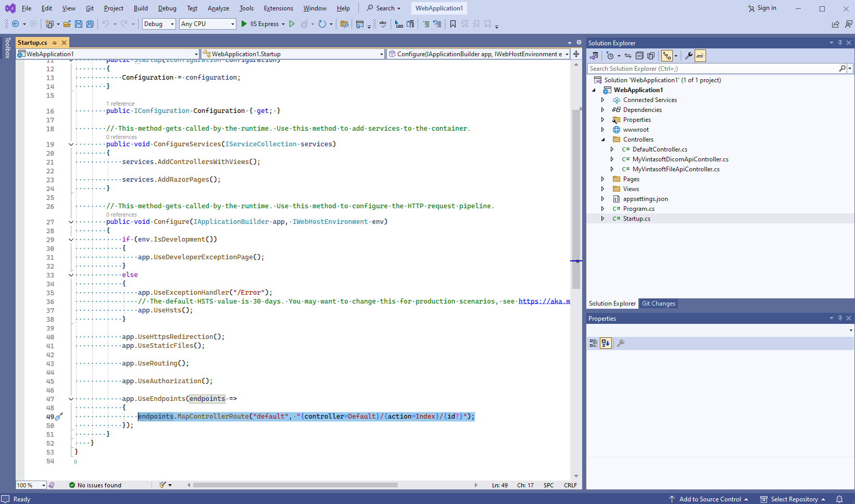Click the Categorized view icon in Properties
855x504 pixels.
coord(594,343)
